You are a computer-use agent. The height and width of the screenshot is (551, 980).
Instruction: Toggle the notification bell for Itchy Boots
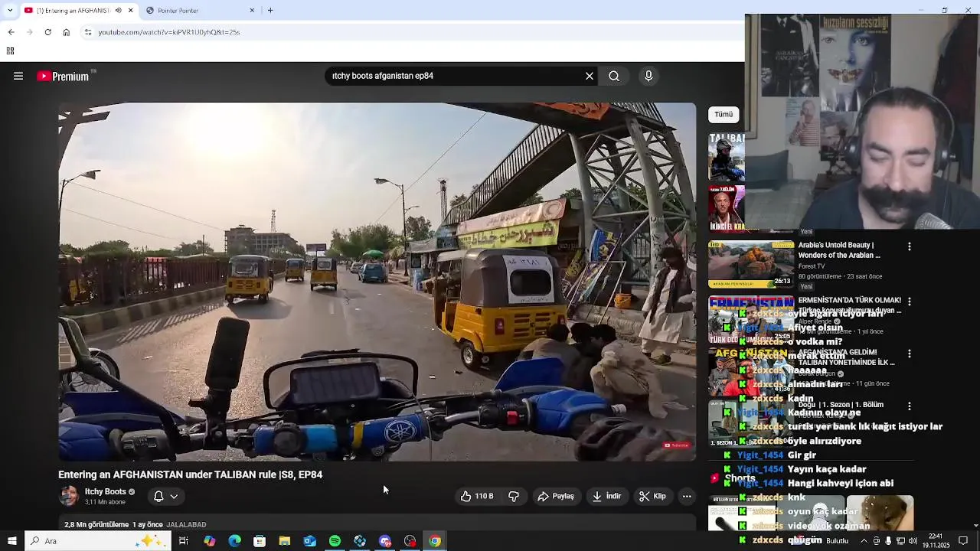click(x=158, y=496)
